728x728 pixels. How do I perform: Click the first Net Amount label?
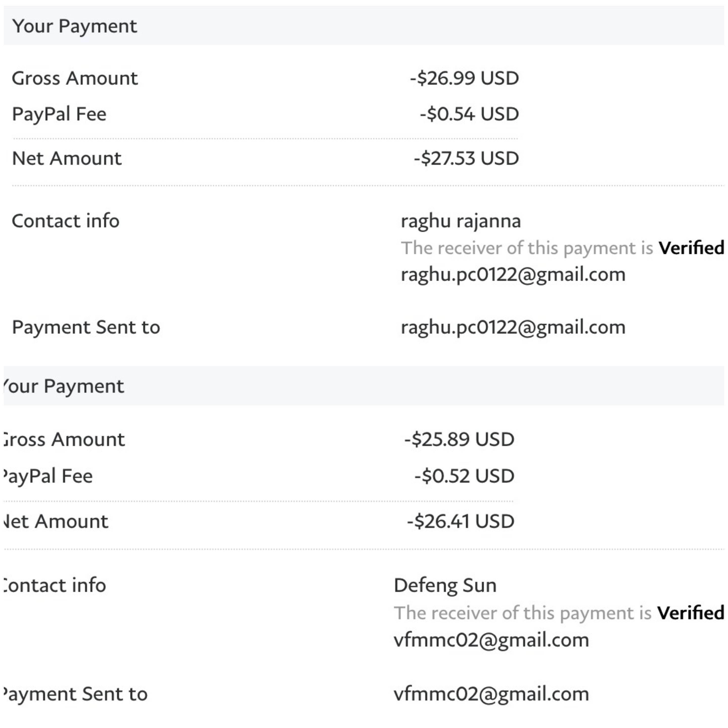pos(67,158)
